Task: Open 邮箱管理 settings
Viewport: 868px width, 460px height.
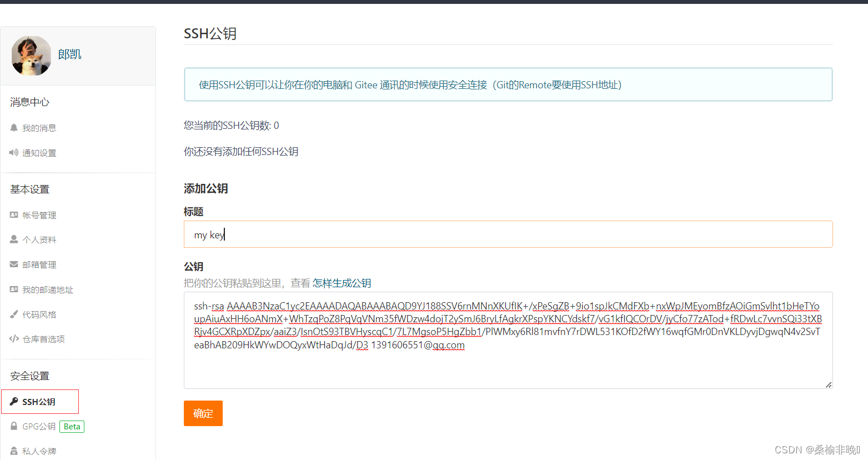Action: 39,264
